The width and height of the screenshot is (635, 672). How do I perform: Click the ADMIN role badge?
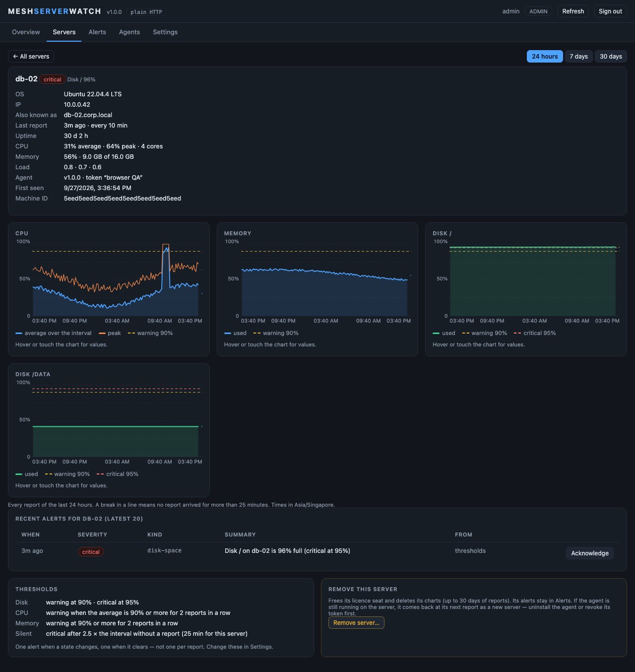pos(538,11)
